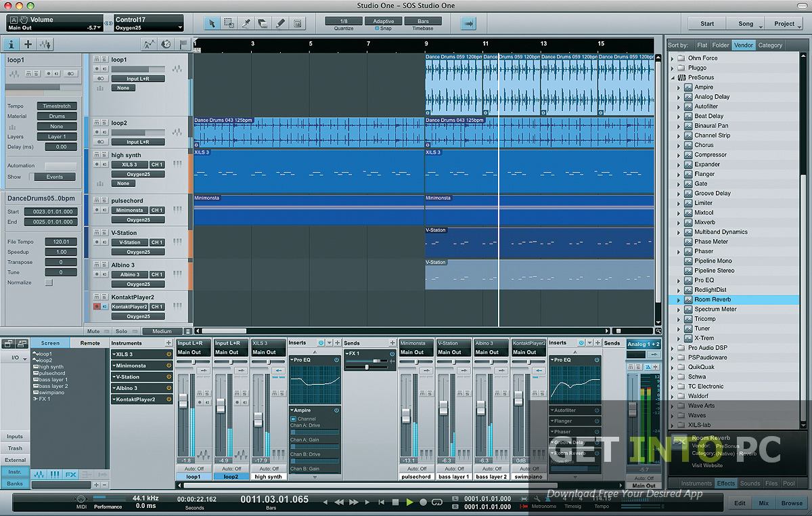Click the Fast Forward button in transport

click(x=353, y=502)
